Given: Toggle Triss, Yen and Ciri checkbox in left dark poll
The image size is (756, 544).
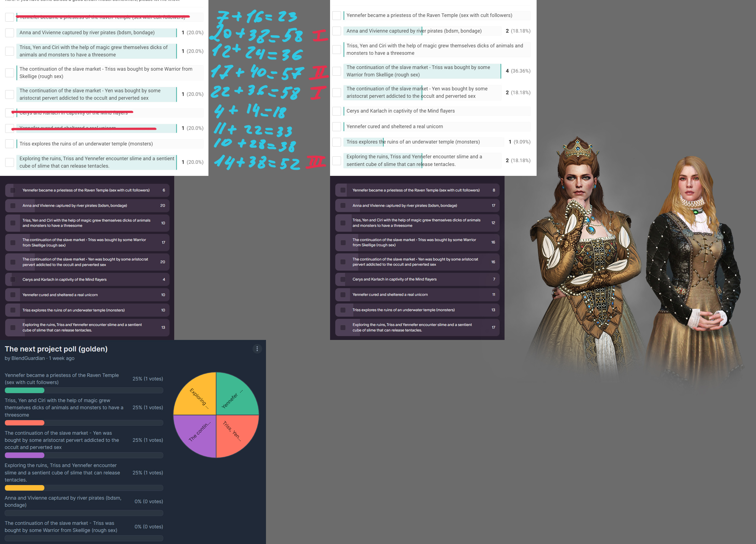Looking at the screenshot, I should [x=13, y=223].
